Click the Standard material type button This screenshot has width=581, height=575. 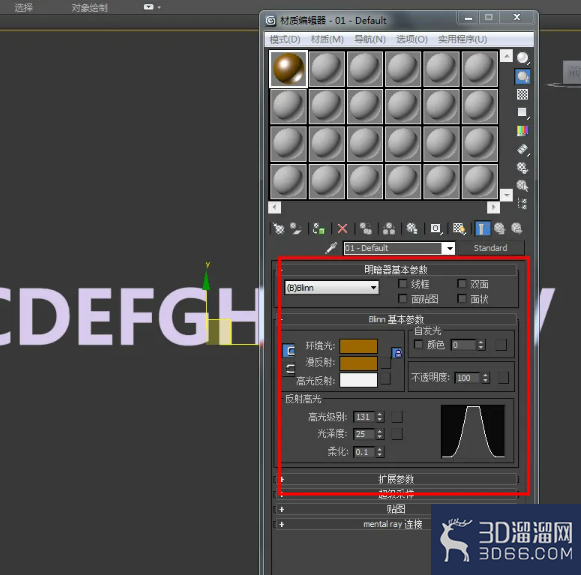[491, 248]
